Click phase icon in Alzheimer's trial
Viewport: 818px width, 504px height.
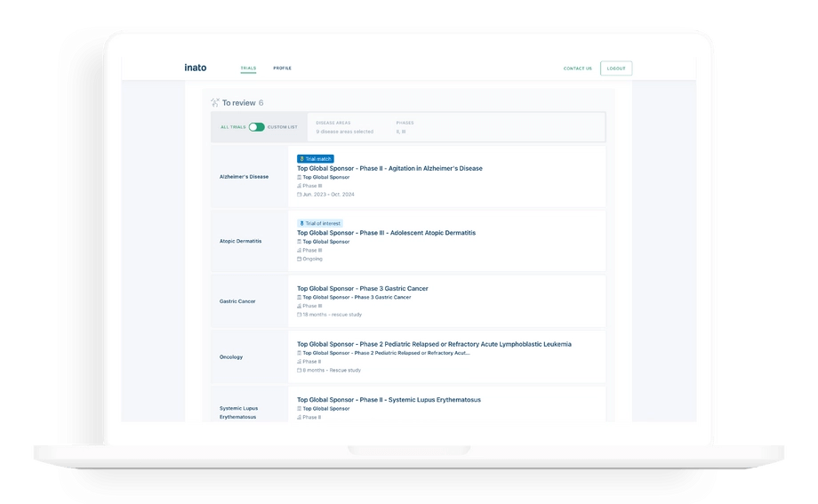click(300, 186)
